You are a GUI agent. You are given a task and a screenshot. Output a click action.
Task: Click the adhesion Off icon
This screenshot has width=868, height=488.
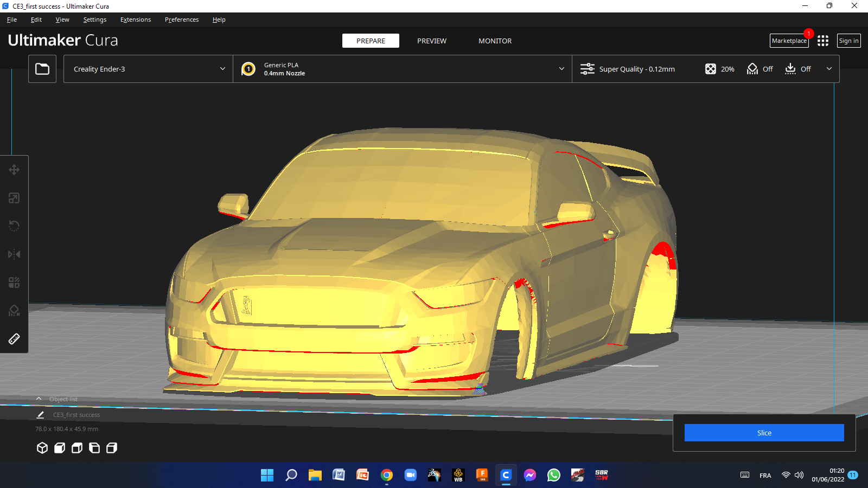coord(790,69)
